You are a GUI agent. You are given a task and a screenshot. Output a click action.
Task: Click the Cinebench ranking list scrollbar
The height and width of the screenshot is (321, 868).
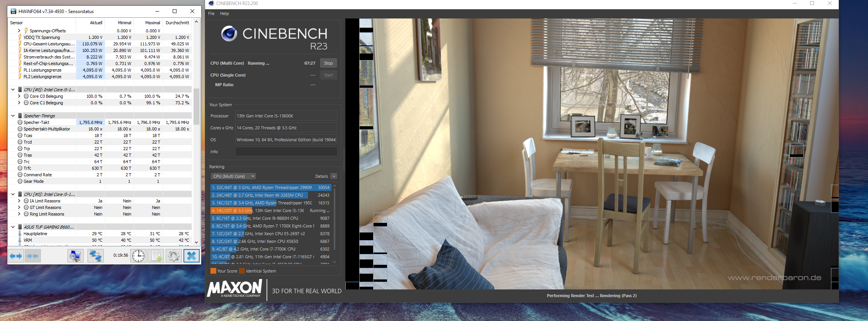point(335,219)
